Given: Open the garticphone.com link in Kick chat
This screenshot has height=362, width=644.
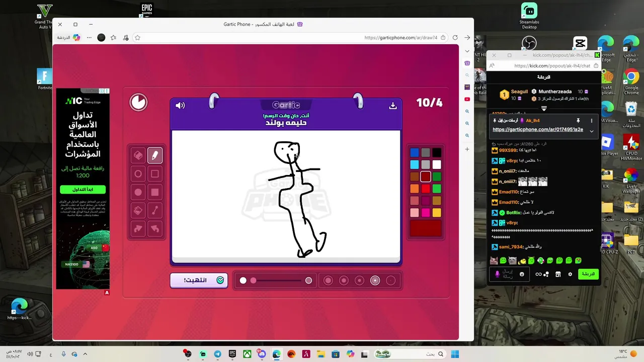Looking at the screenshot, I should [x=538, y=129].
